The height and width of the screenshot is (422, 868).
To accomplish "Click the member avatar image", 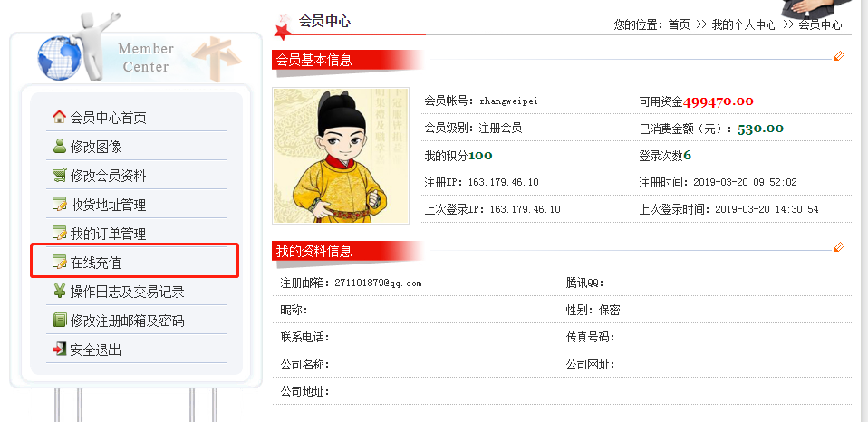I will pos(341,156).
